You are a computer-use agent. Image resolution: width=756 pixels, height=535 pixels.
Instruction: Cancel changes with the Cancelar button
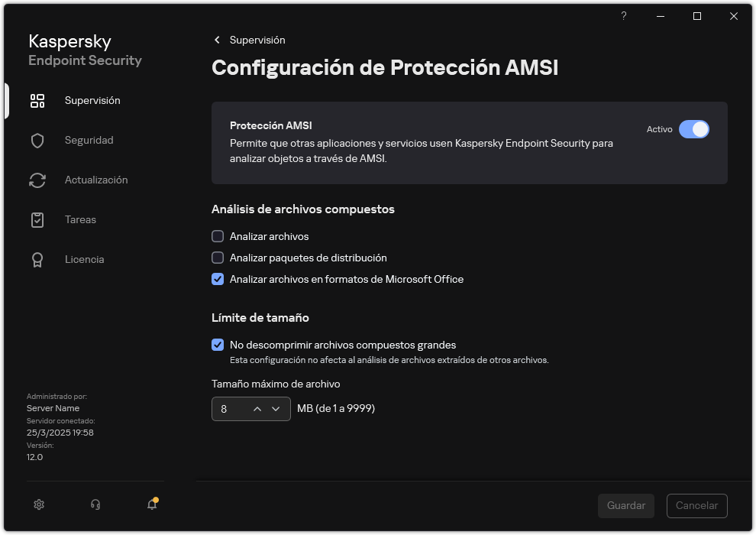(x=696, y=505)
